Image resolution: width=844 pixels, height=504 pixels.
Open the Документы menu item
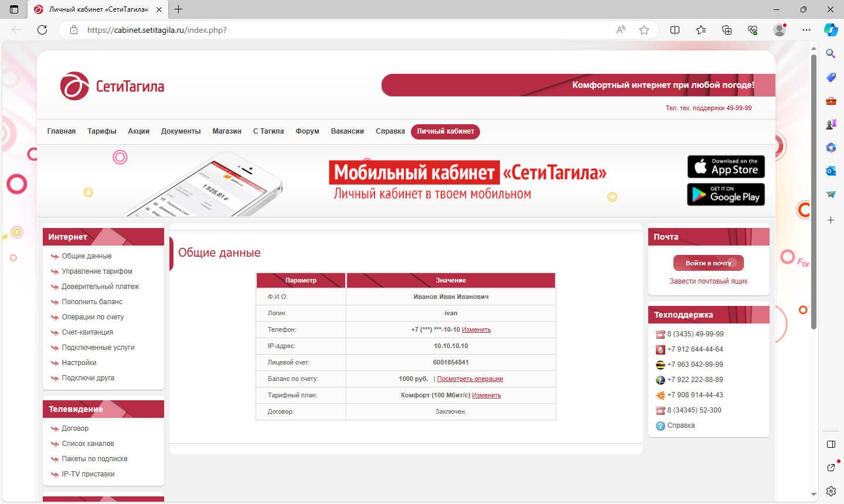click(181, 131)
